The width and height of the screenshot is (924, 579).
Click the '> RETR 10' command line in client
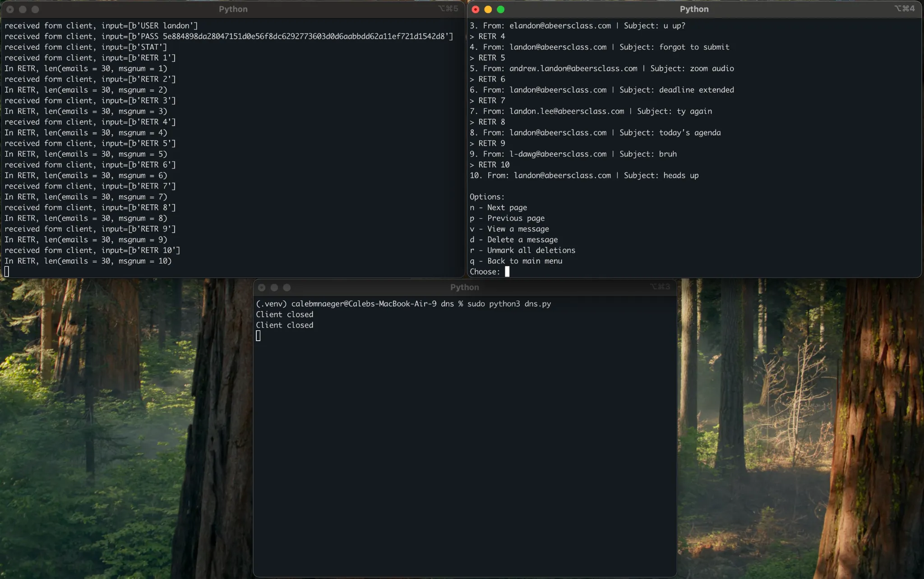pos(490,165)
